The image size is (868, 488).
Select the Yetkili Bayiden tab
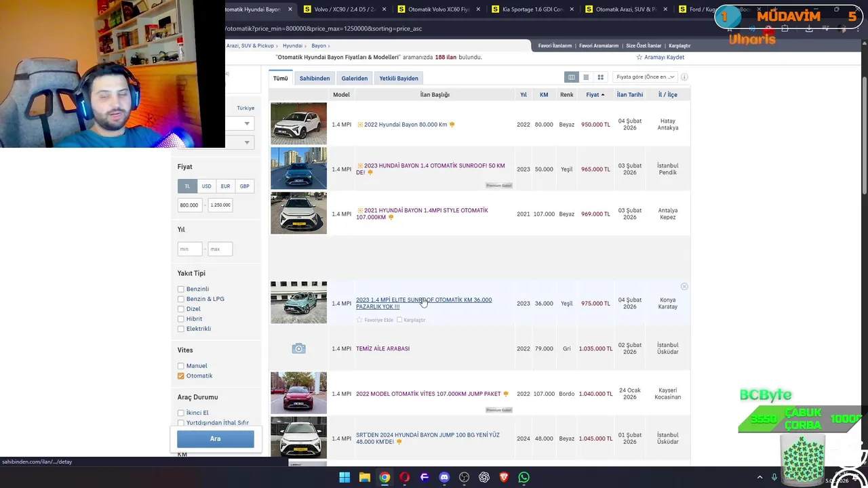[x=399, y=79]
